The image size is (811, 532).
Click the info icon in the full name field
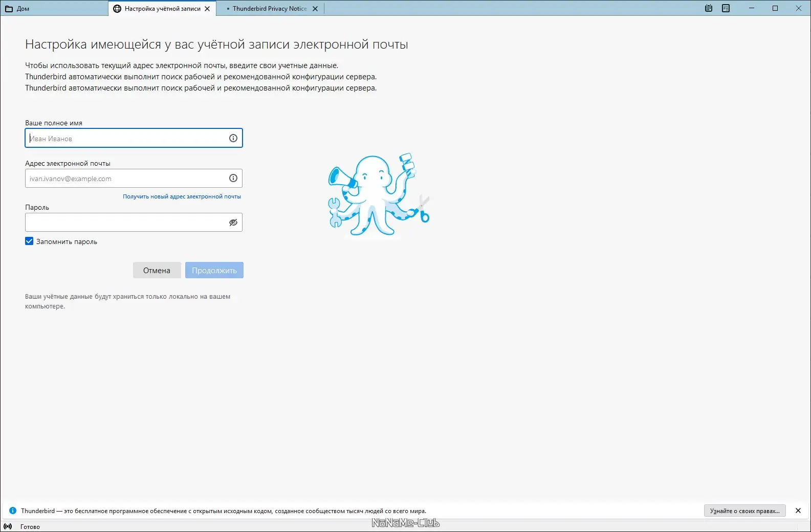pos(233,138)
